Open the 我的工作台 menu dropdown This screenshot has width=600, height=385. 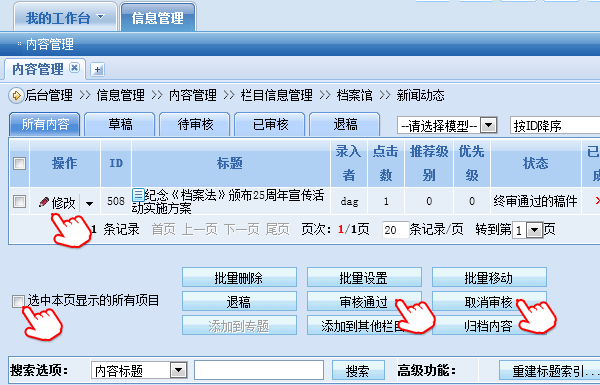point(101,16)
